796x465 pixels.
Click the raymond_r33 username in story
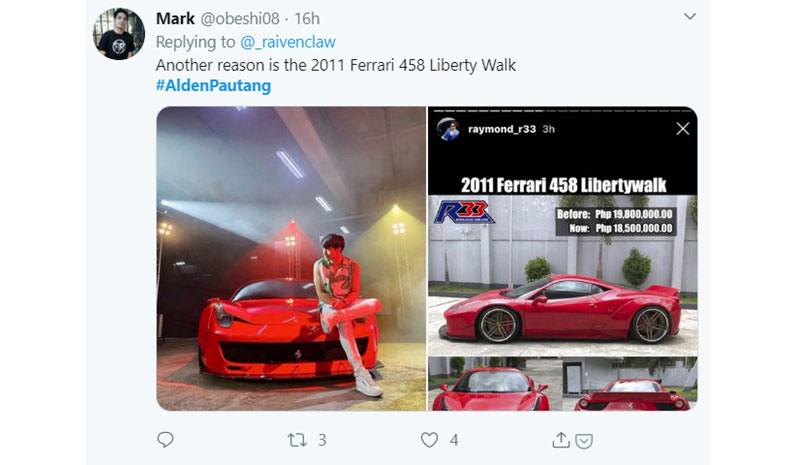[x=502, y=129]
